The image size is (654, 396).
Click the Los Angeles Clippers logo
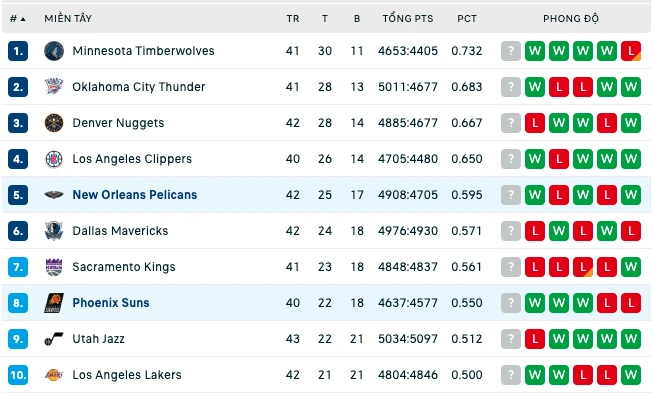pyautogui.click(x=54, y=159)
